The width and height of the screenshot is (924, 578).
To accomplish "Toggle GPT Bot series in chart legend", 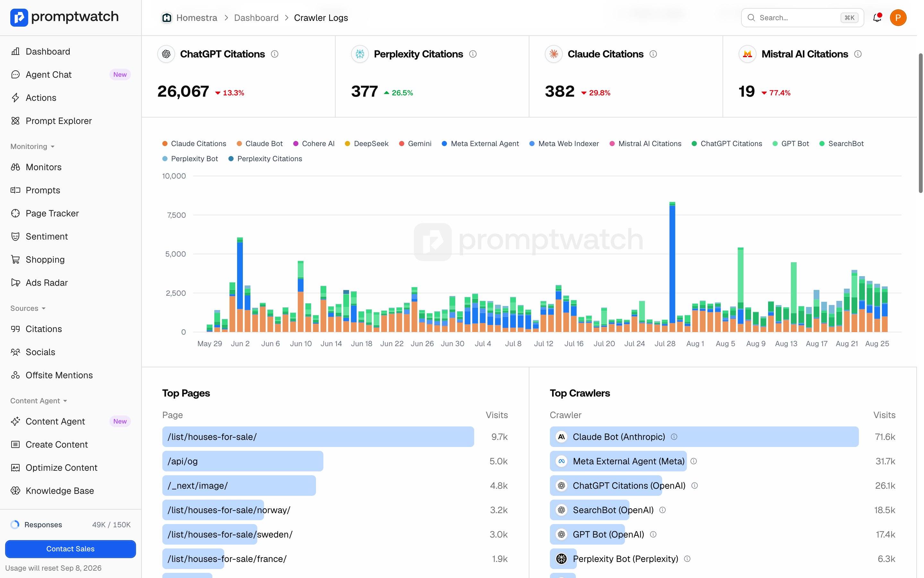I will 790,143.
